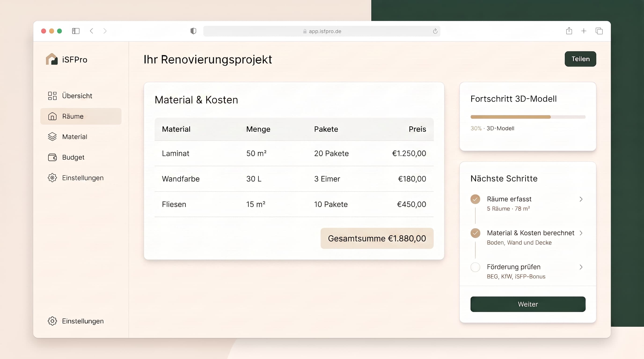
Task: Click the 30% progress label
Action: (x=476, y=128)
